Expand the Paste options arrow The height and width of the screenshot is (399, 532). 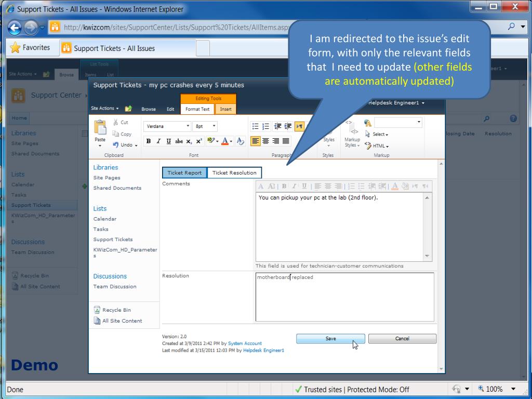click(100, 146)
